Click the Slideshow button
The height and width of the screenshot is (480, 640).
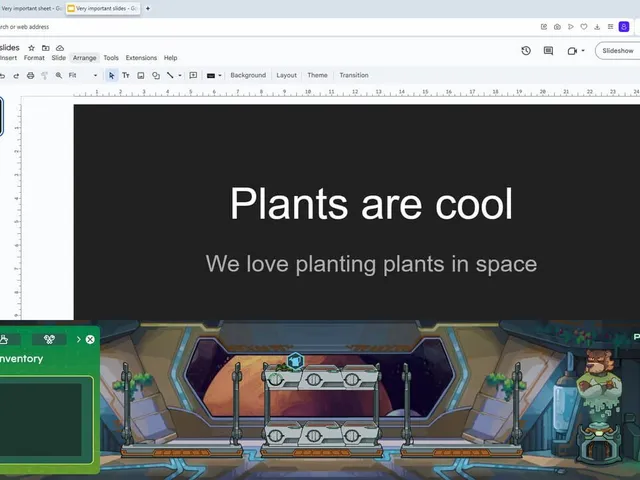pos(618,51)
